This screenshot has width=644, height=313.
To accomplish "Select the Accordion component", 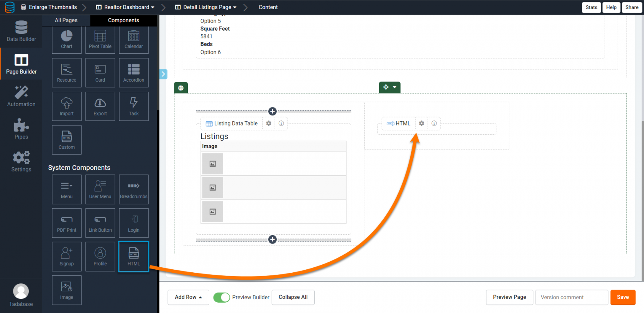I will [134, 73].
